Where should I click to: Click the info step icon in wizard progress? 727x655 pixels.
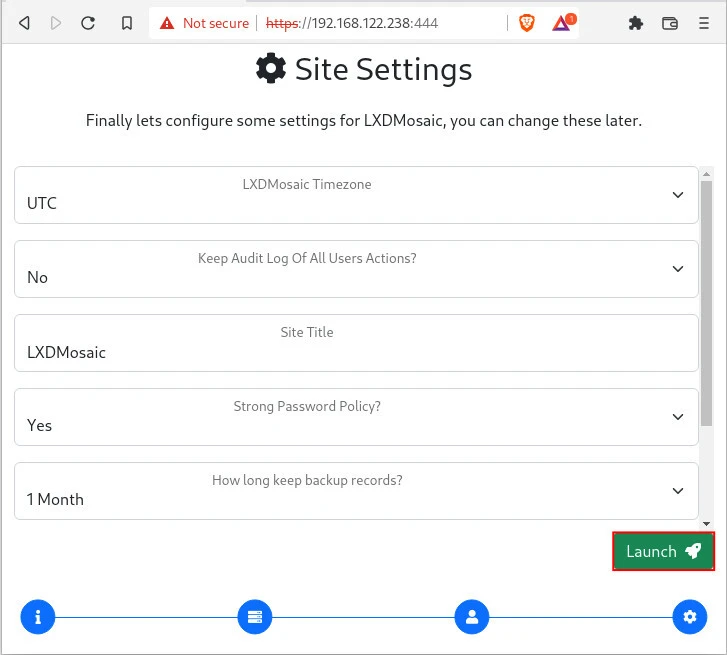[x=38, y=617]
